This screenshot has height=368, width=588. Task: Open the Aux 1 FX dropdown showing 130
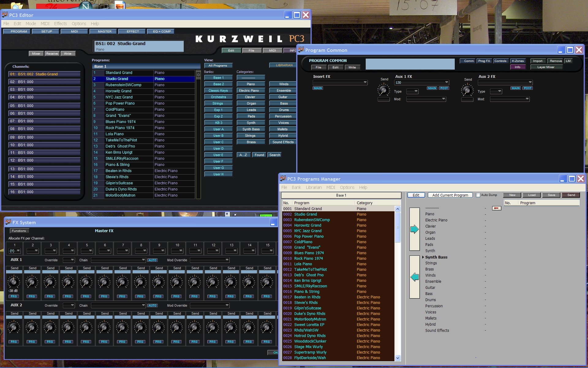pos(422,82)
